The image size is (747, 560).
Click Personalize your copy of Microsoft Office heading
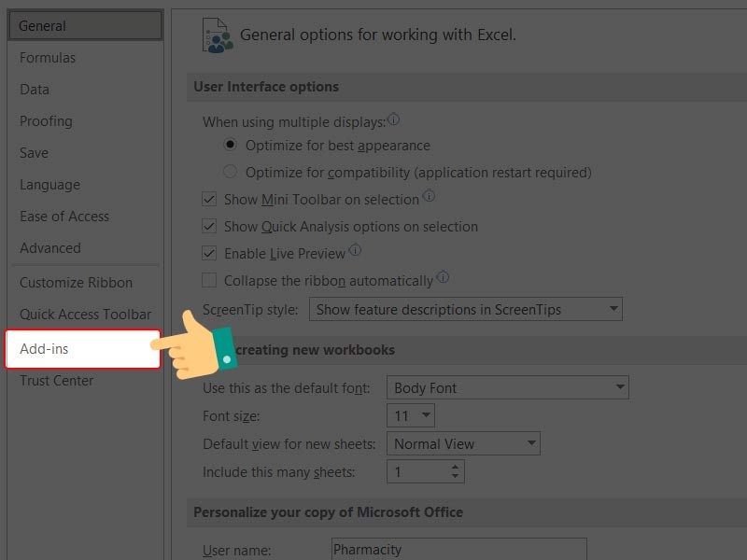tap(329, 512)
